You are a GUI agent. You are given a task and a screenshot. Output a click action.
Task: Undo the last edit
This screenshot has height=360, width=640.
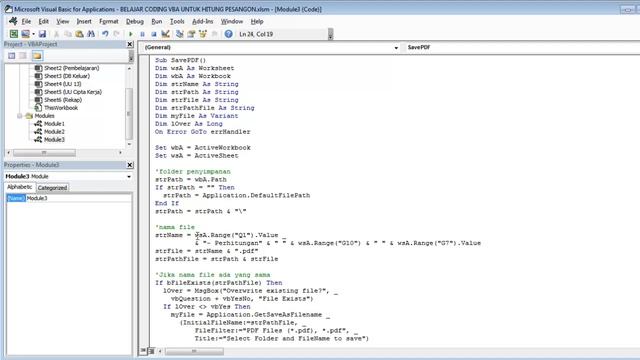[x=105, y=34]
